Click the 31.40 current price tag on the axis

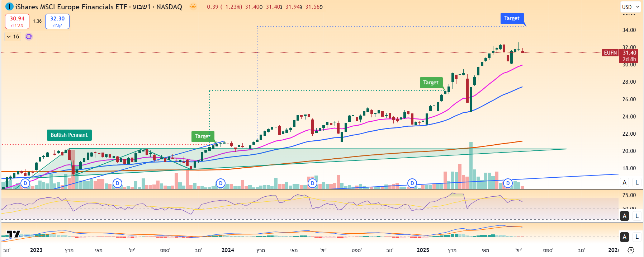coord(629,53)
